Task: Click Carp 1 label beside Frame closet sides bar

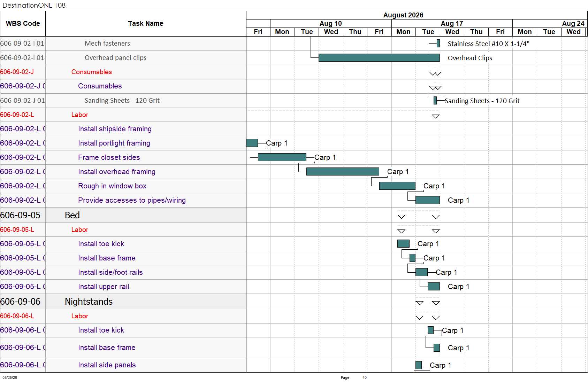Action: [325, 158]
